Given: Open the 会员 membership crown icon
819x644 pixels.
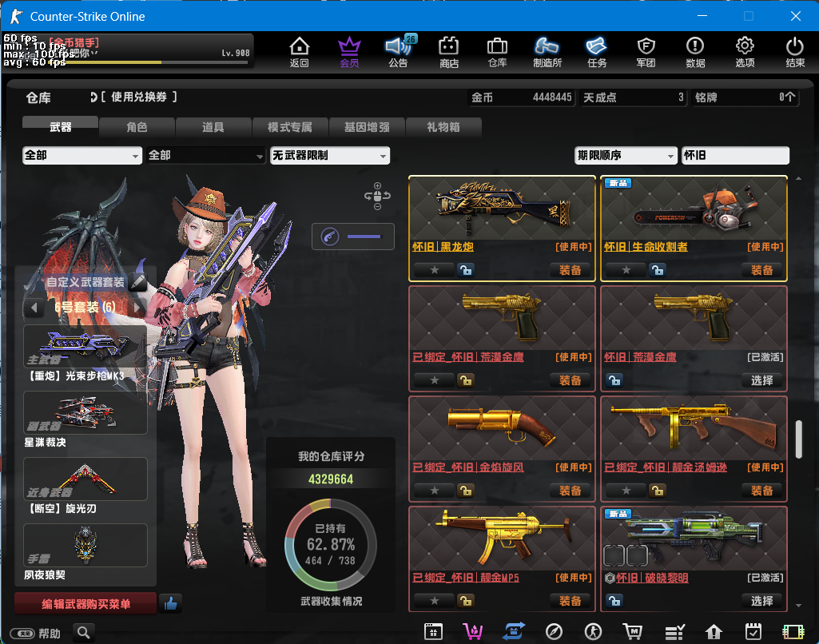Looking at the screenshot, I should 349,52.
